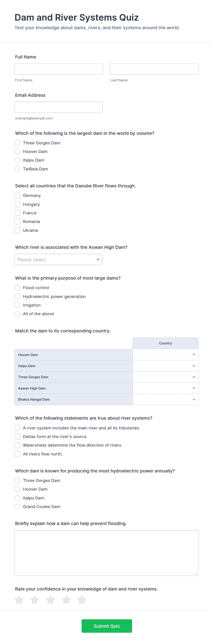This screenshot has height=644, width=211.
Task: Open the Bhakra Nangal Dam country selector
Action: click(x=165, y=399)
